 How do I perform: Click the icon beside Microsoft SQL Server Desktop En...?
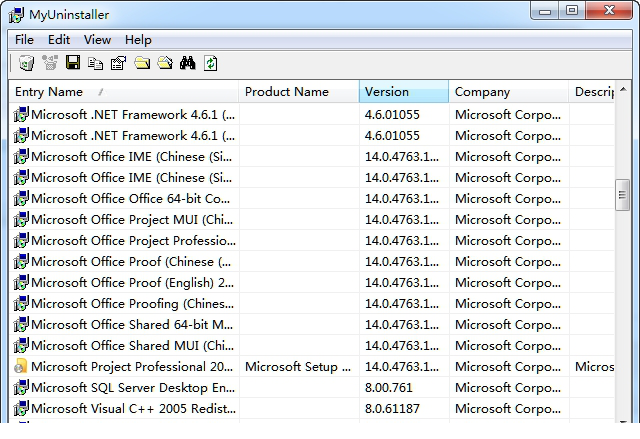tap(21, 388)
